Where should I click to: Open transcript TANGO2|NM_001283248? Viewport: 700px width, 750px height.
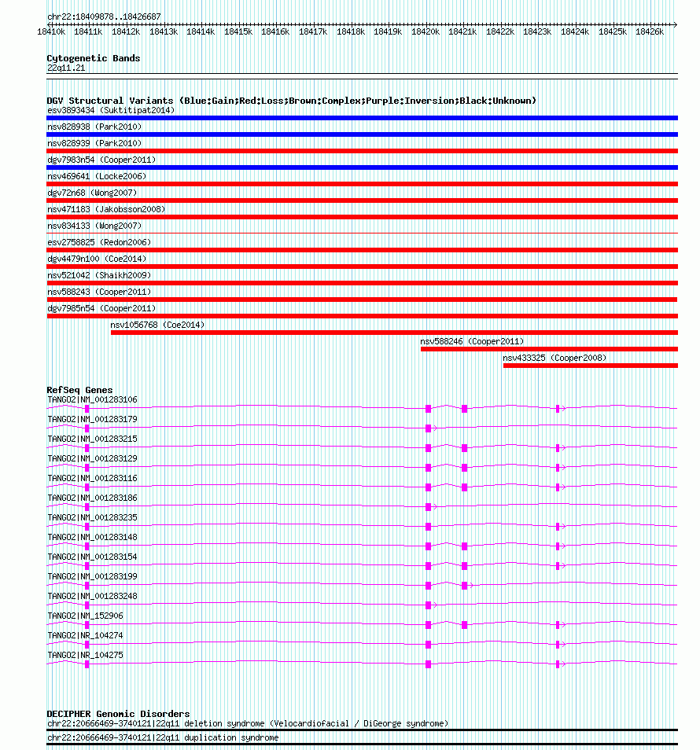[92, 597]
